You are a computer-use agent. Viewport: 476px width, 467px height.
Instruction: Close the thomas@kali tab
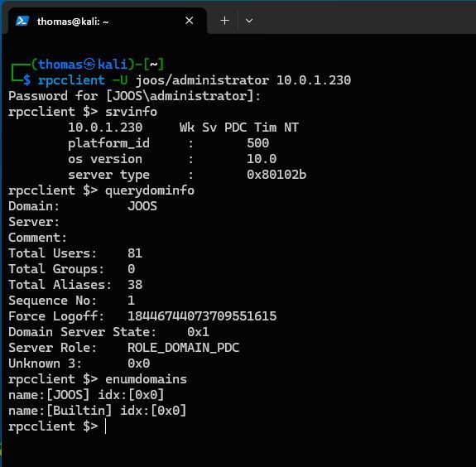(189, 21)
